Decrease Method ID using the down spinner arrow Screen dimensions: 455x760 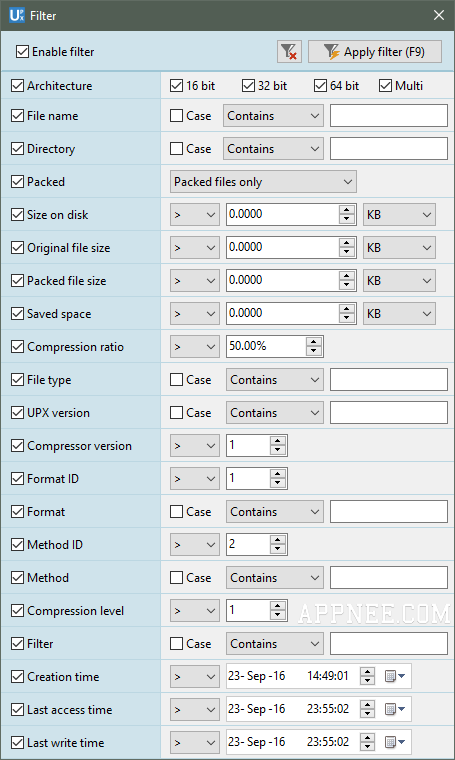point(278,549)
